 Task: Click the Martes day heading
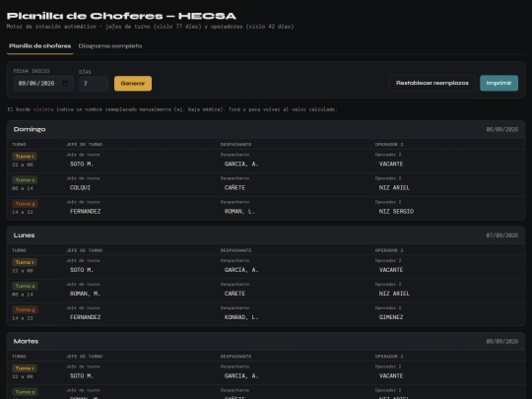pos(27,341)
